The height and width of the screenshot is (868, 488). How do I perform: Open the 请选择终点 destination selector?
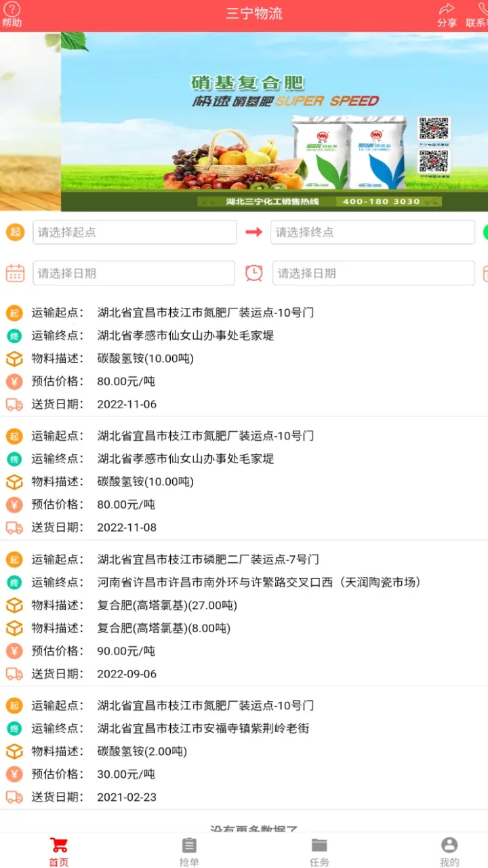pos(372,232)
